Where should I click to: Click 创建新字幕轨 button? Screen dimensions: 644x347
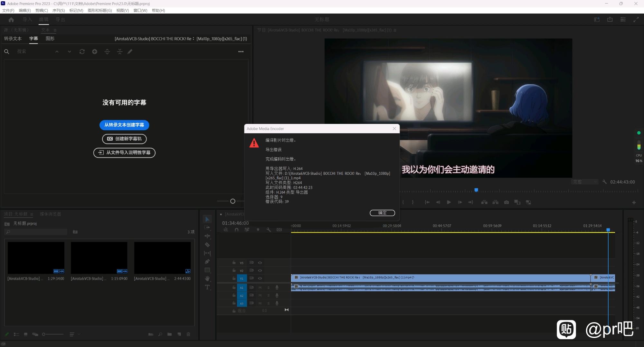(x=124, y=139)
